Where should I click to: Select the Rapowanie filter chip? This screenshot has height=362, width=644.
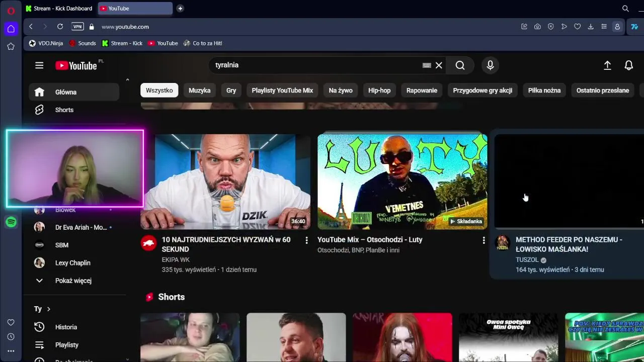[x=422, y=90]
